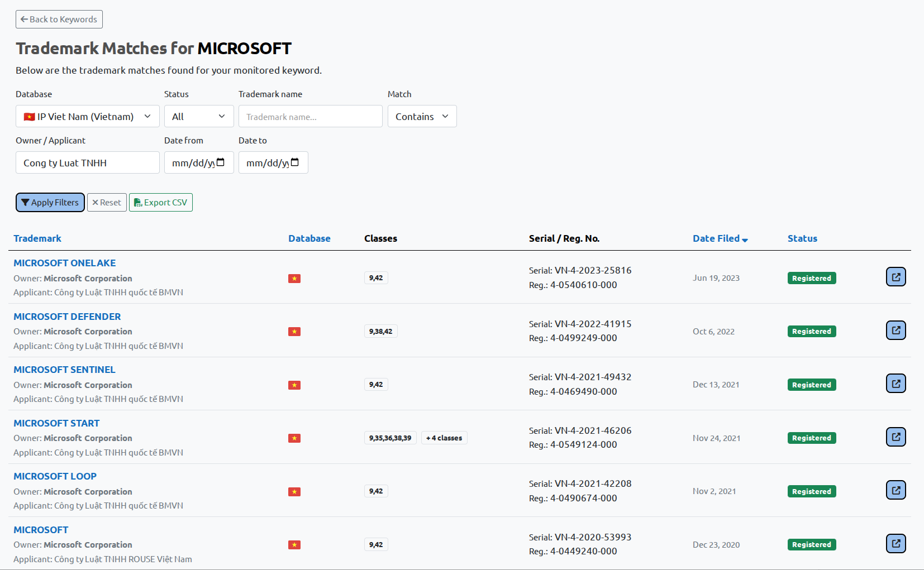Reset all filters

(107, 202)
